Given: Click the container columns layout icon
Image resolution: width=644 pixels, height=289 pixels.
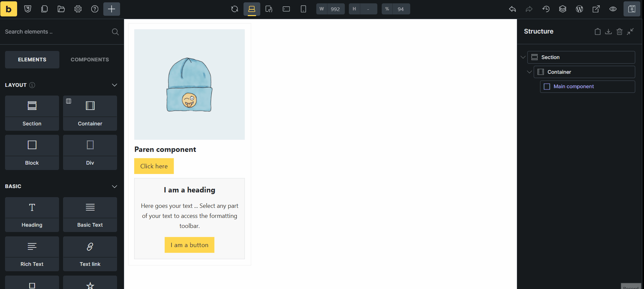Looking at the screenshot, I should pos(68,101).
